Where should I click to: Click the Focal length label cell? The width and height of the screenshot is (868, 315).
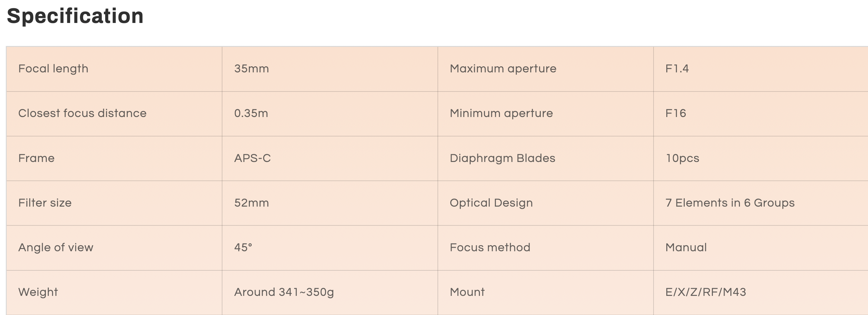click(x=53, y=69)
